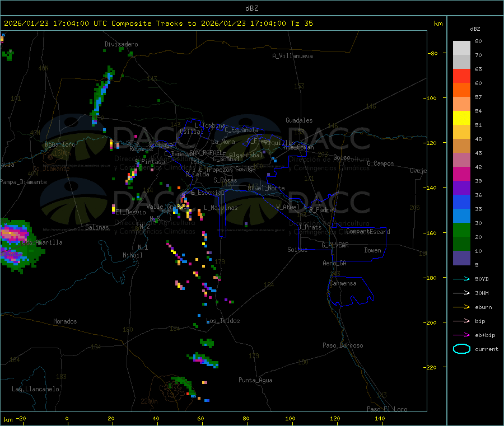Click the Bowen place label
504x426 pixels.
[373, 250]
